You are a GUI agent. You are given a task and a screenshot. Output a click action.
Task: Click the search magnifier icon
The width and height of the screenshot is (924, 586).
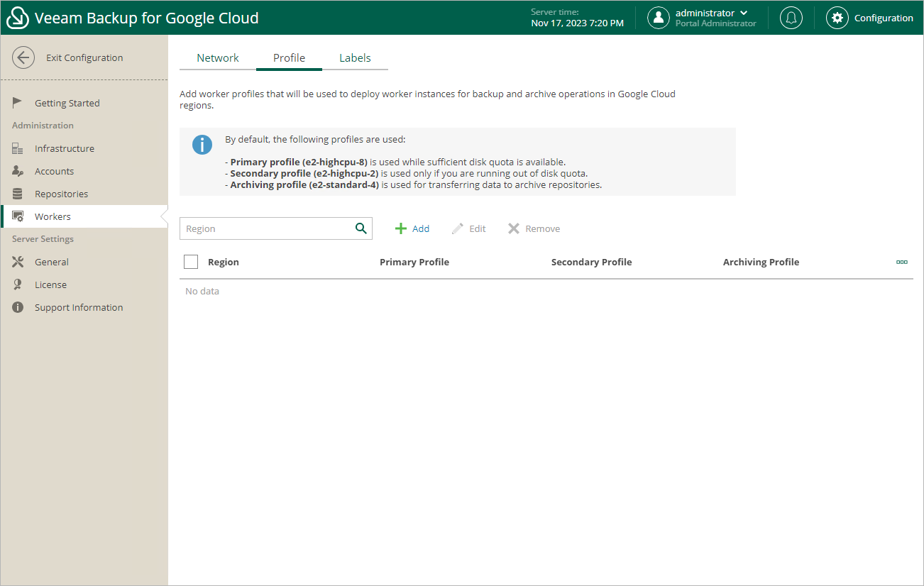click(x=361, y=228)
